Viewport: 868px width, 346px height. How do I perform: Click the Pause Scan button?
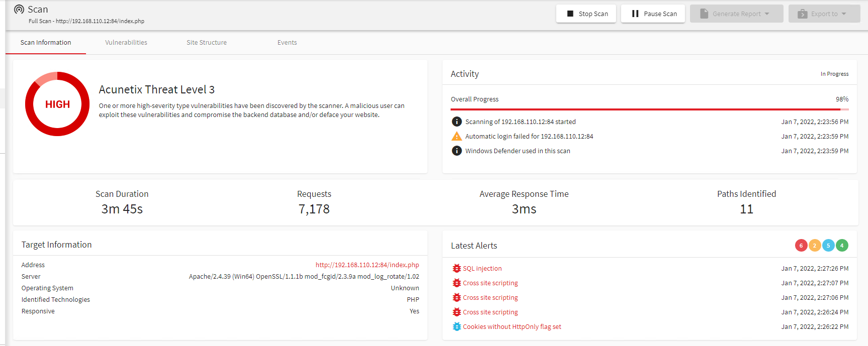653,14
